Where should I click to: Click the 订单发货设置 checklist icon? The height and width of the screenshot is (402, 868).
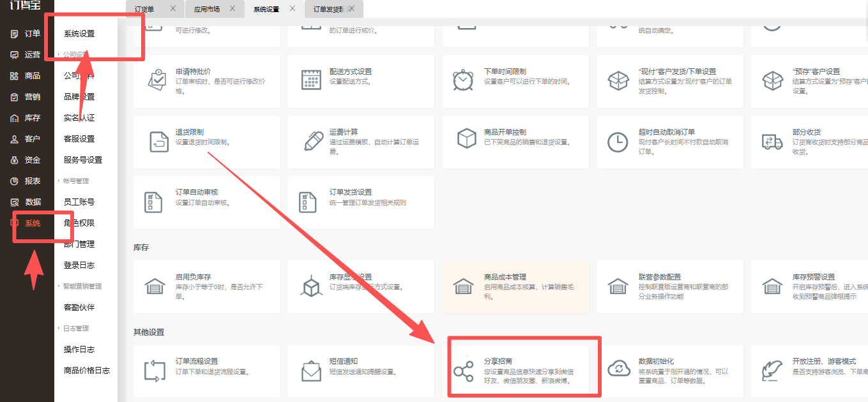pyautogui.click(x=308, y=202)
